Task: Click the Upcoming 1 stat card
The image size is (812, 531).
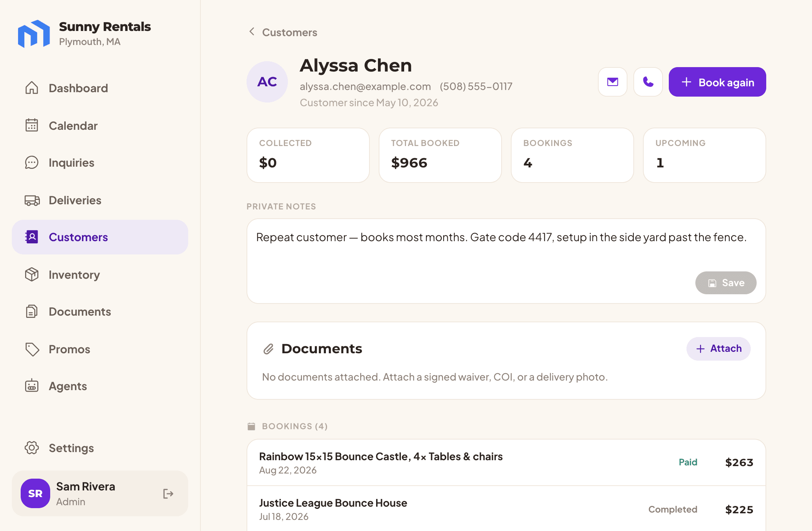Action: pyautogui.click(x=705, y=155)
